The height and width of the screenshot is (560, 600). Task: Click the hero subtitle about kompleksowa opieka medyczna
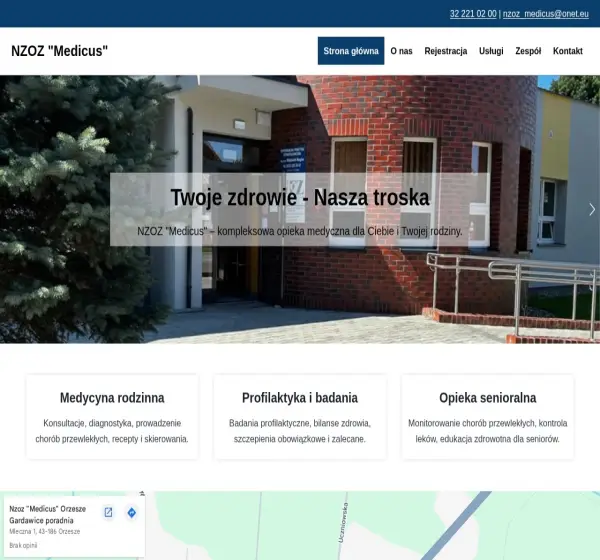click(300, 231)
